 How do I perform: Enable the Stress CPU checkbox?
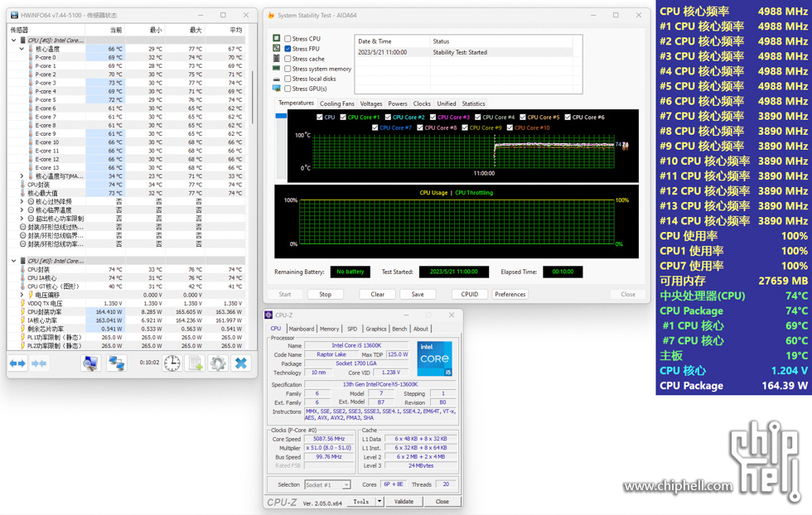pyautogui.click(x=288, y=39)
